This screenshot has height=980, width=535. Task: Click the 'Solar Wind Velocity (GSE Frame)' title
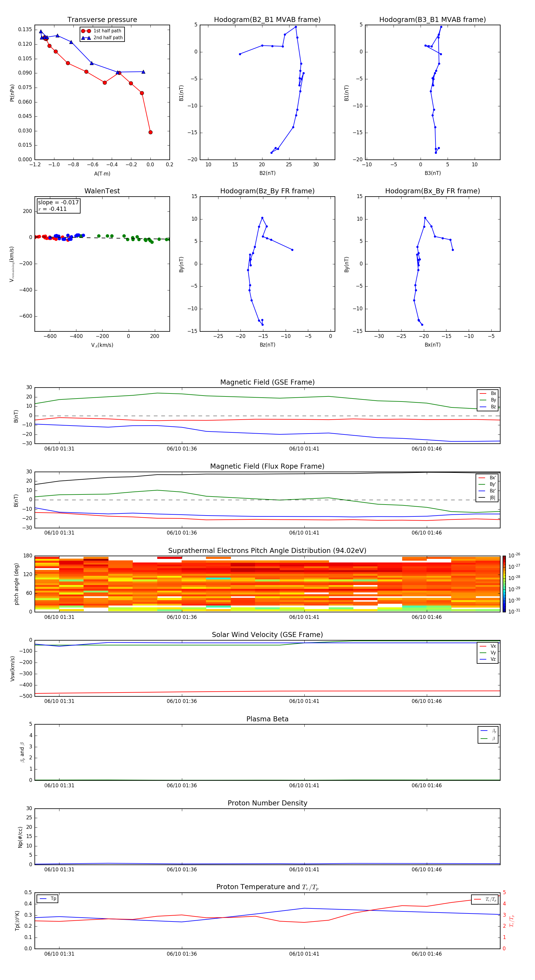267,635
